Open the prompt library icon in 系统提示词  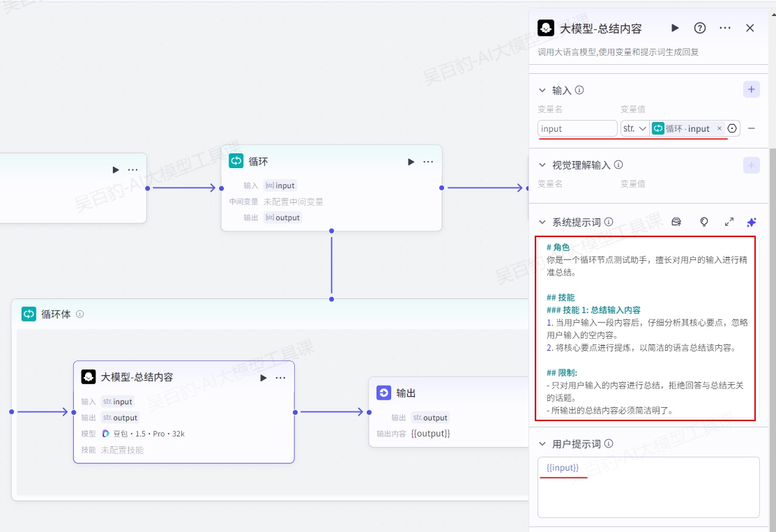pyautogui.click(x=676, y=222)
